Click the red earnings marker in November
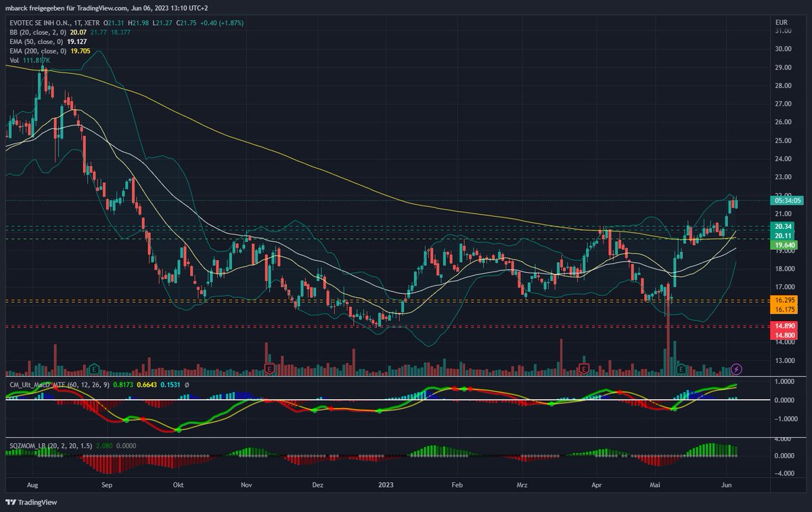Screen dimensions: 812x512 click(x=269, y=369)
